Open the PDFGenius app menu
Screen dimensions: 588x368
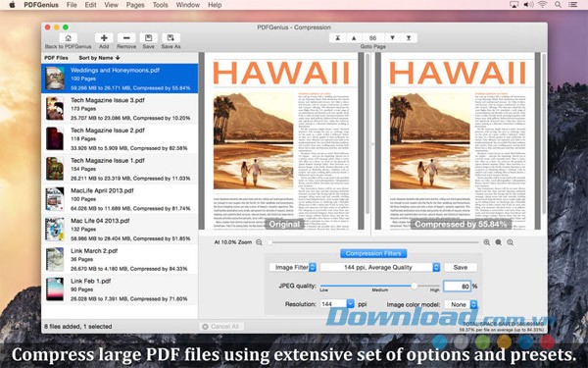[41, 5]
